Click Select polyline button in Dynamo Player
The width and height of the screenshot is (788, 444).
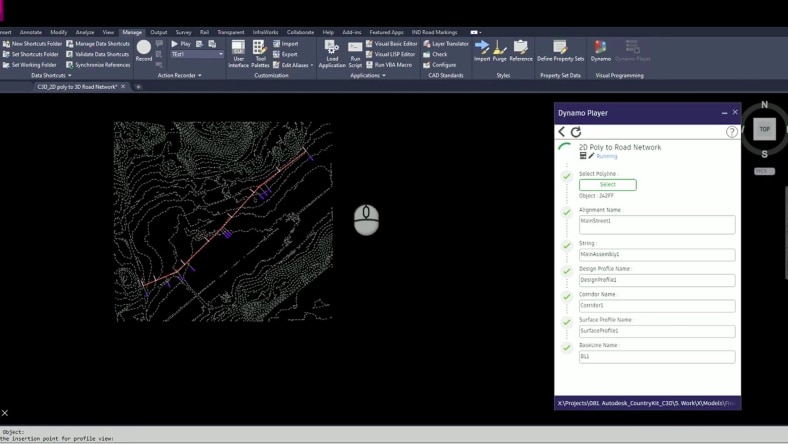coord(608,185)
